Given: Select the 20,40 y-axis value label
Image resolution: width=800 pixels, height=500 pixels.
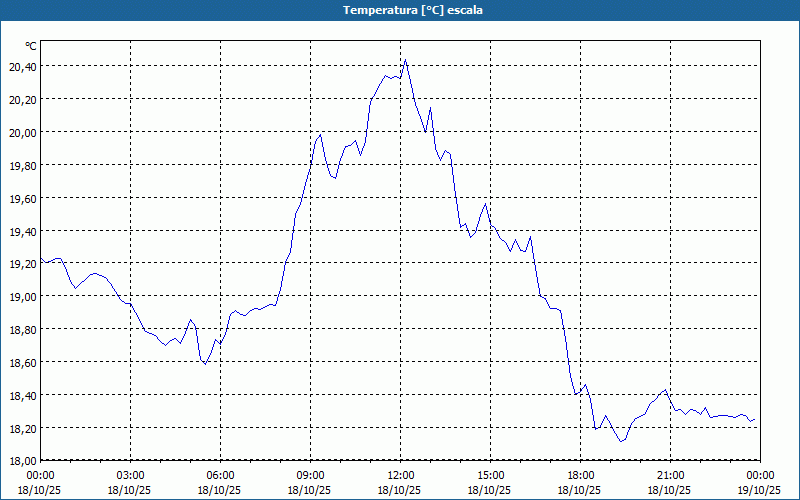Looking at the screenshot, I should 23,66.
